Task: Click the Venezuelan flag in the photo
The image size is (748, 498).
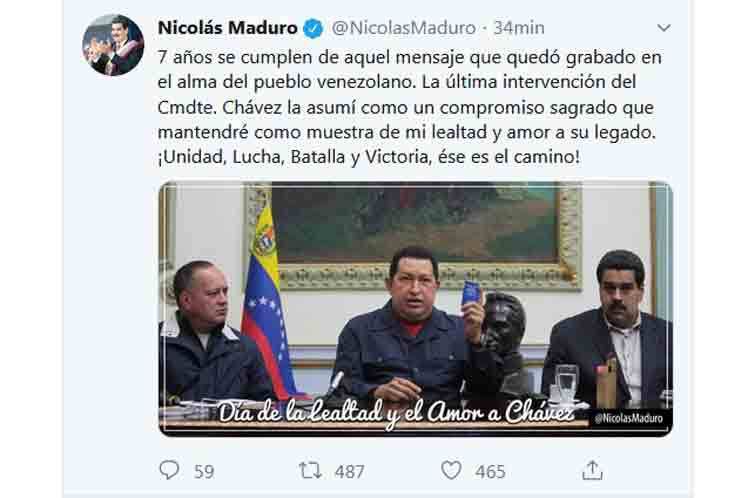Action: click(268, 302)
